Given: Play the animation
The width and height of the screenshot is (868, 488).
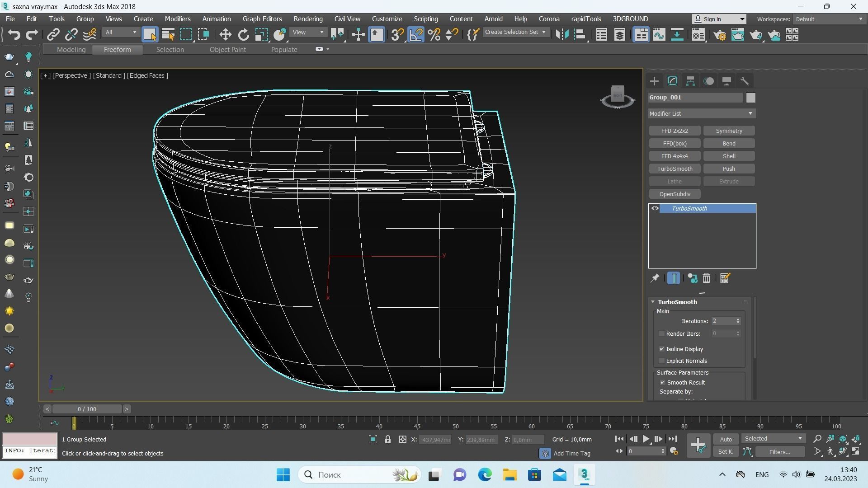Looking at the screenshot, I should click(646, 439).
